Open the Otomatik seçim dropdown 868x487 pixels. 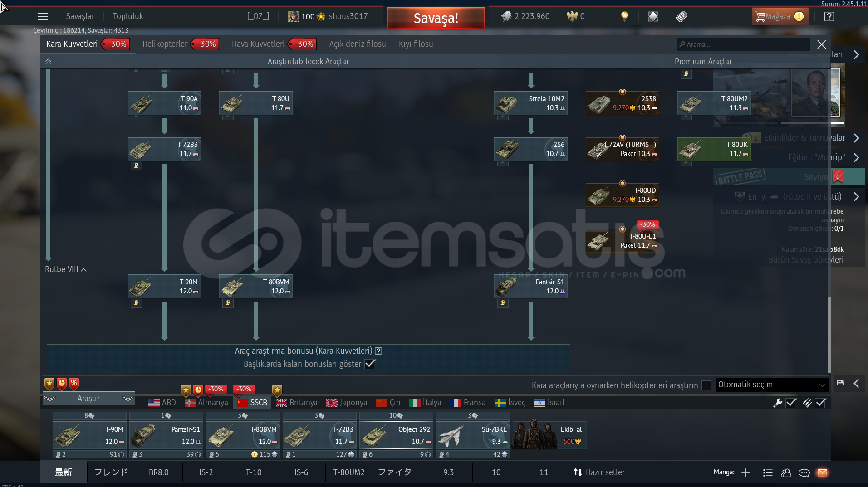pyautogui.click(x=772, y=385)
